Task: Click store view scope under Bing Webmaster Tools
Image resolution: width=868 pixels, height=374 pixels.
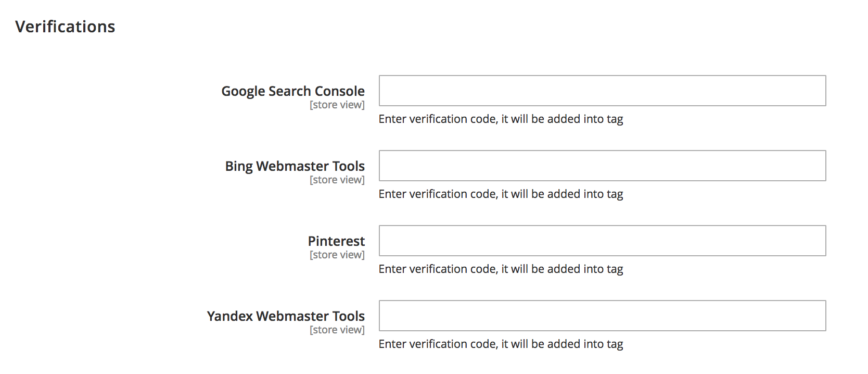Action: (337, 180)
